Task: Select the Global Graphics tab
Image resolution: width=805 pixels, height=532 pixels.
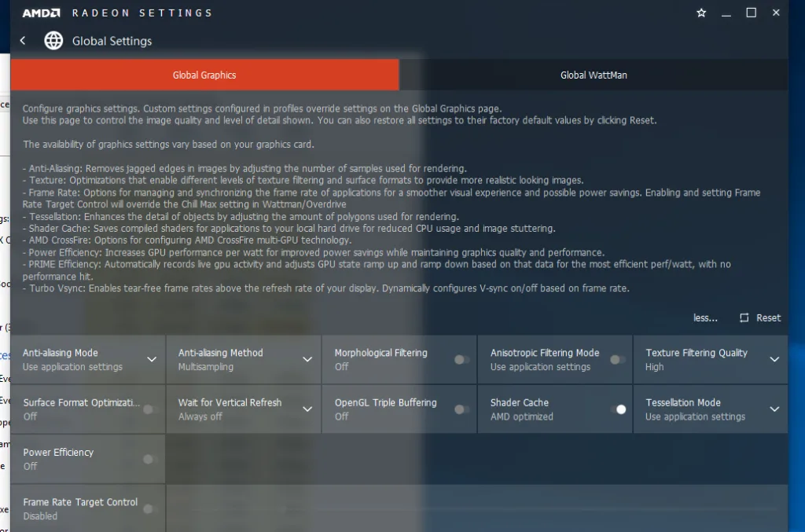Action: (x=204, y=75)
